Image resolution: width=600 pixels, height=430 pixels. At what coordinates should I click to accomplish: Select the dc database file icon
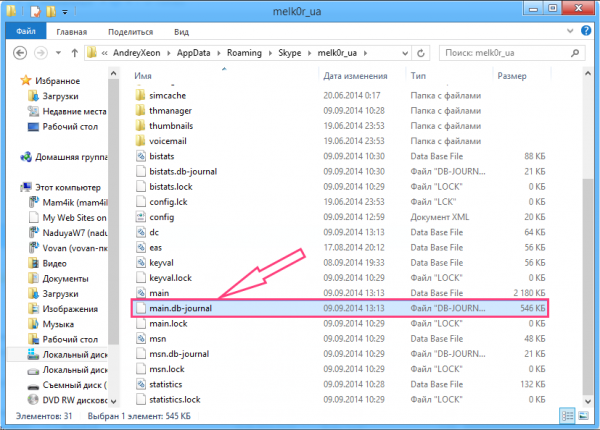point(141,232)
